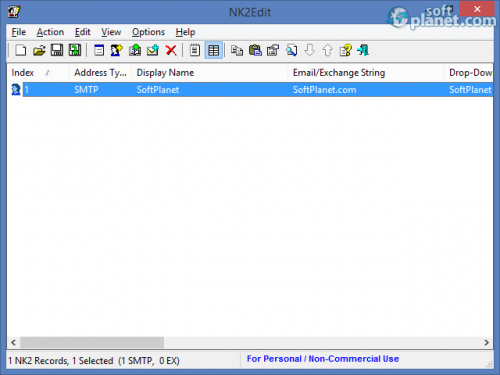This screenshot has height=375, width=500.
Task: Click the NK2Edit app icon in title bar
Action: point(14,12)
